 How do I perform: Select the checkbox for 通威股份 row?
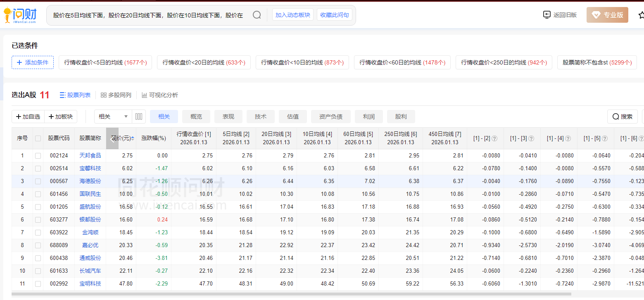[x=38, y=258]
